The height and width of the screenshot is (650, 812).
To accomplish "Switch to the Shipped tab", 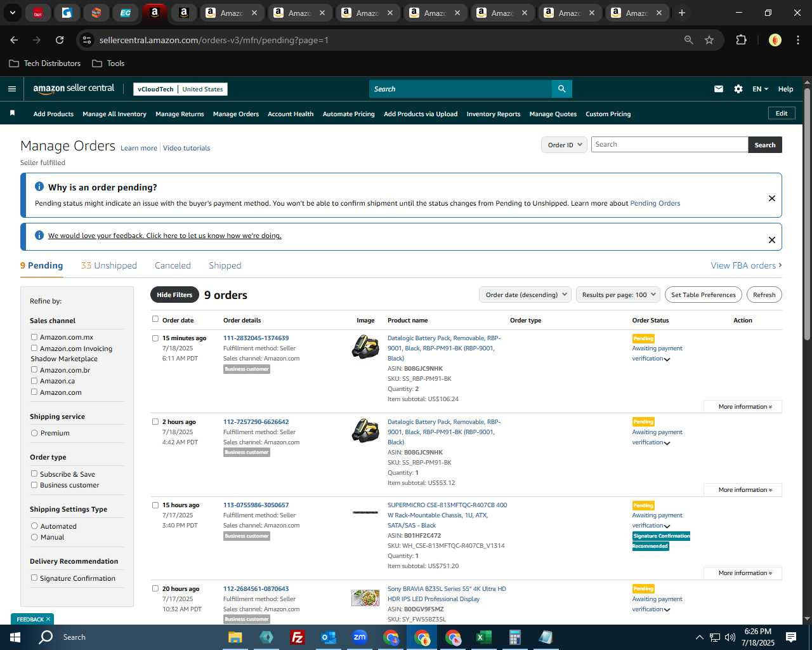I will (x=225, y=265).
